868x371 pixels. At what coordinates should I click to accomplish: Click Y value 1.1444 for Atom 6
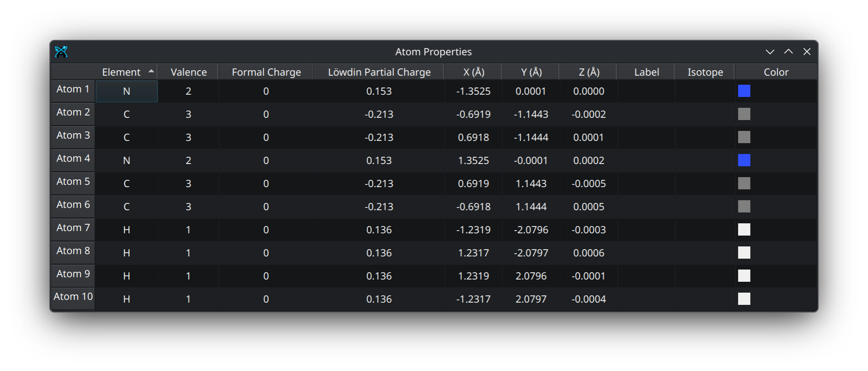[531, 207]
